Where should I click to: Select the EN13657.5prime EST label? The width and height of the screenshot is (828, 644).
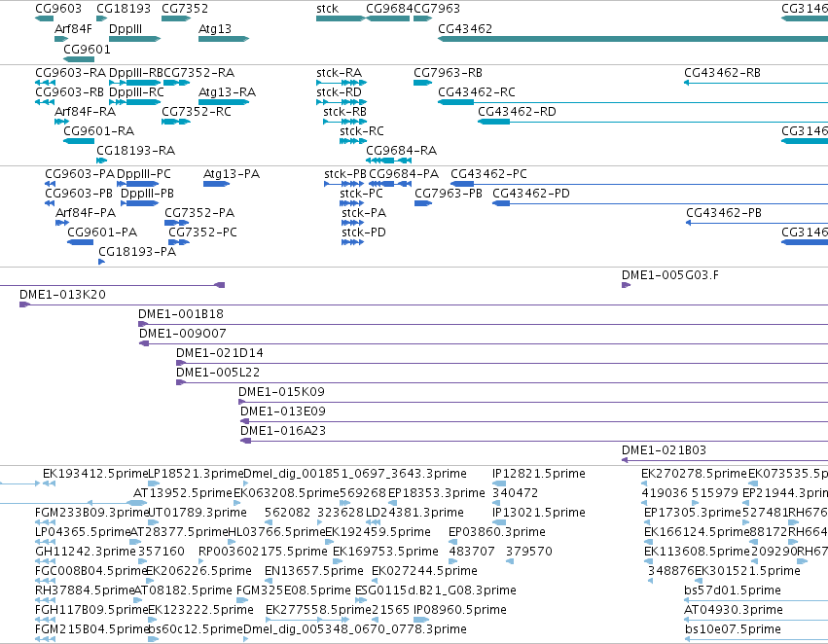[314, 572]
